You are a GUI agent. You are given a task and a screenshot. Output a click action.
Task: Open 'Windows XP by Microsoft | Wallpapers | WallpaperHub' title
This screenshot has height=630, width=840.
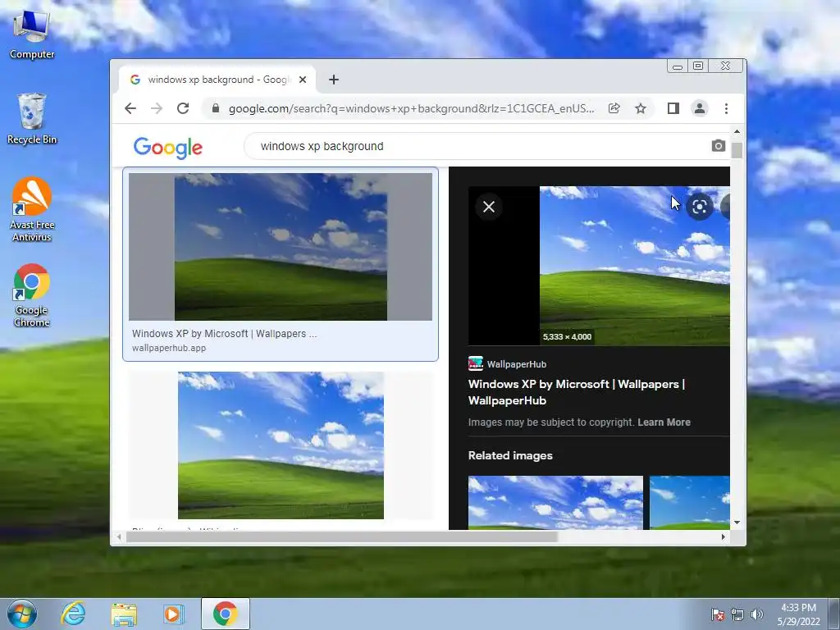coord(577,392)
